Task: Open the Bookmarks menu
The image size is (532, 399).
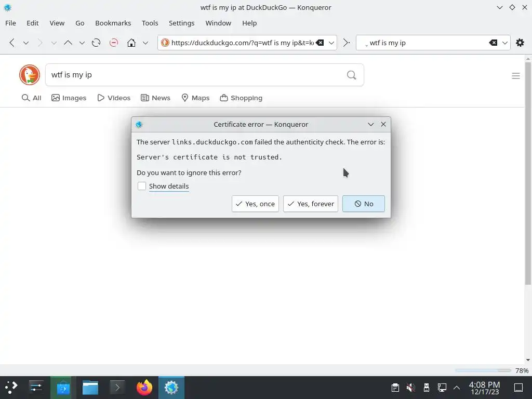Action: [113, 23]
